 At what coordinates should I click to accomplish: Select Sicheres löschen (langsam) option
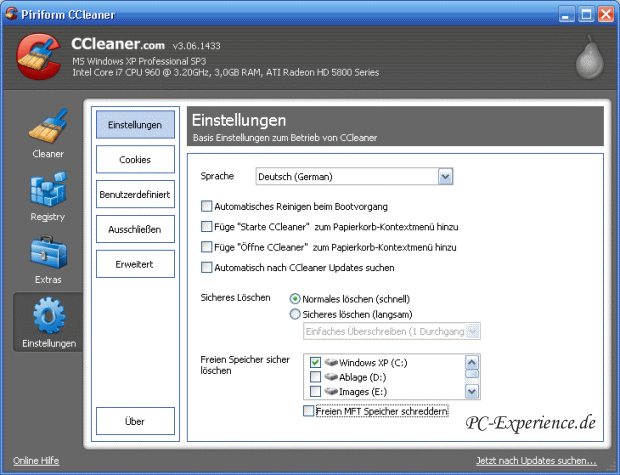(295, 314)
